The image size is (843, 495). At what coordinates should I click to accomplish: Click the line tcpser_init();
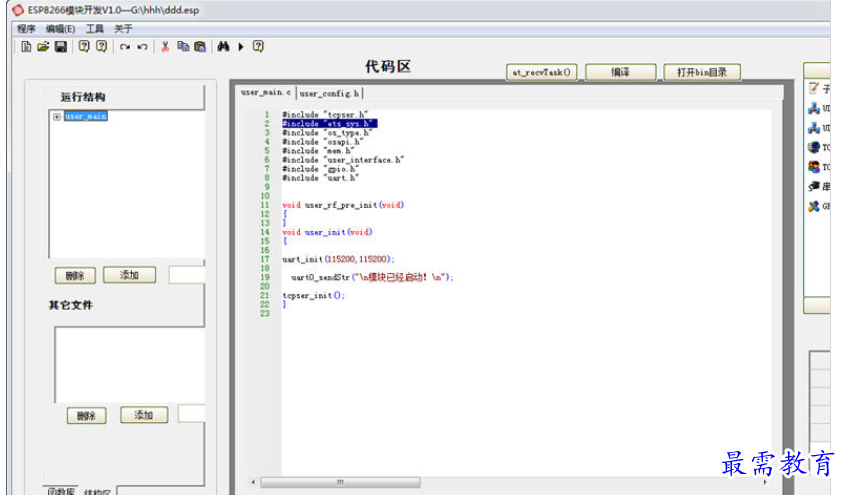tap(313, 296)
